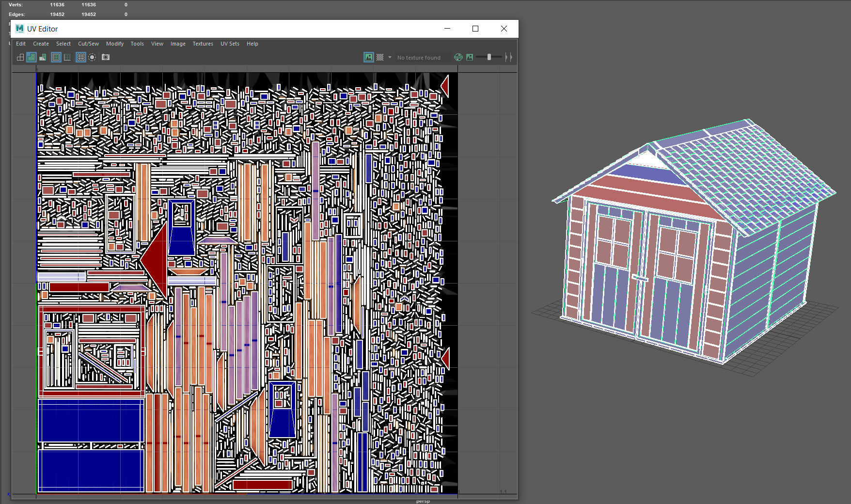Viewport: 851px width, 504px height.
Task: Open the Help menu
Action: [252, 44]
